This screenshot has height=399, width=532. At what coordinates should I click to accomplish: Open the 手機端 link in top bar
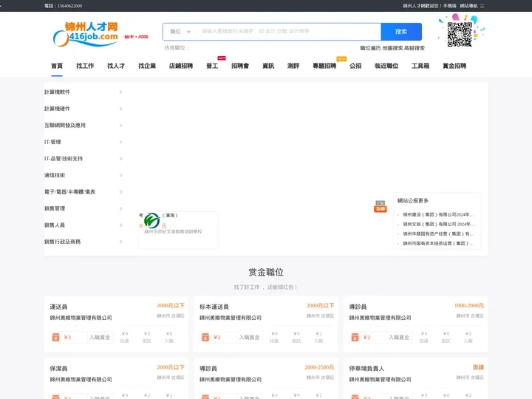[x=449, y=6]
